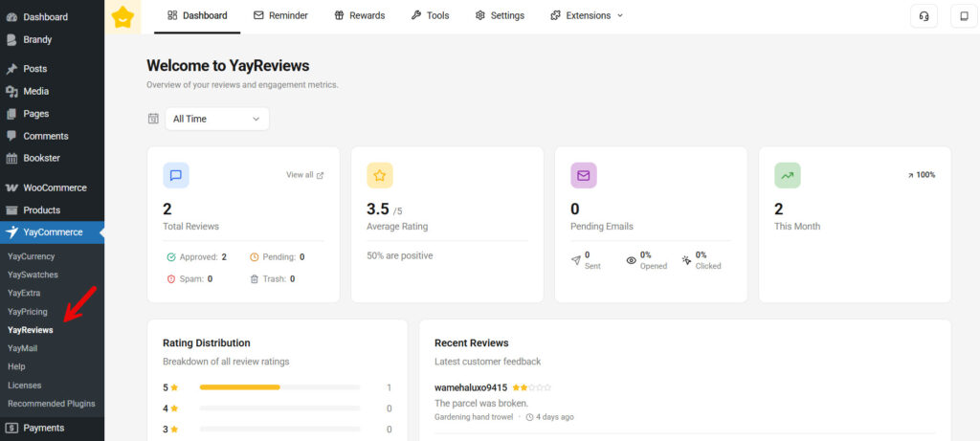Viewport: 980px width, 441px height.
Task: Expand the Extensions menu chevron
Action: click(x=620, y=15)
